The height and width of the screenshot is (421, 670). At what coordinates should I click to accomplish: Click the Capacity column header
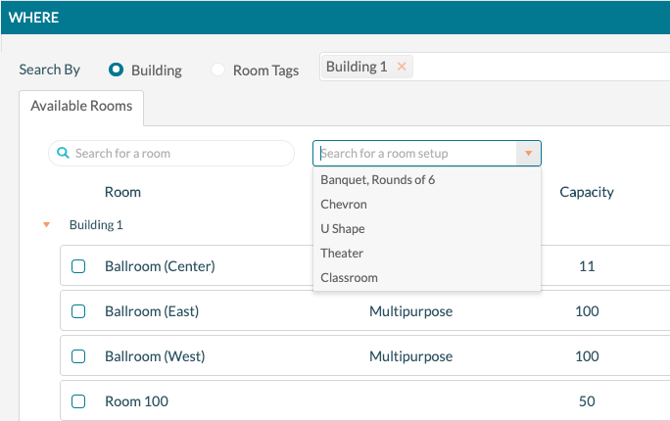586,192
